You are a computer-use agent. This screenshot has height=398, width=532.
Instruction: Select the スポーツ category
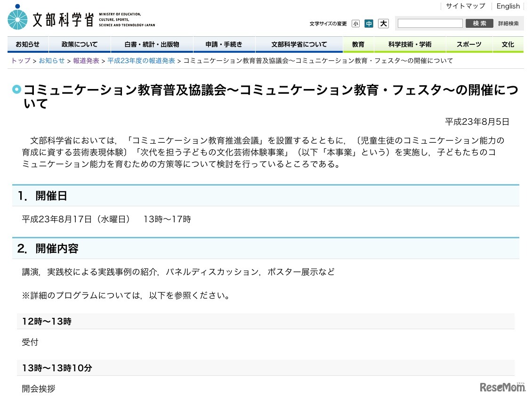tap(469, 44)
